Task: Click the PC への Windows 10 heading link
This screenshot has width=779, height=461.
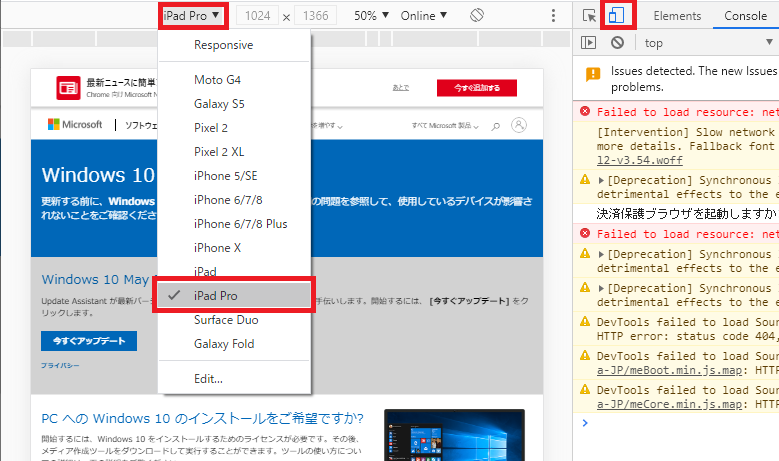Action: [202, 418]
